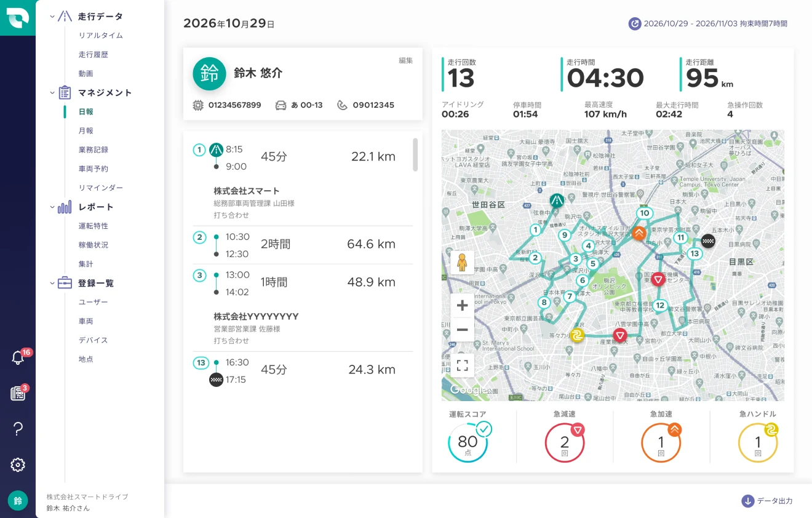The height and width of the screenshot is (518, 812).
Task: Open the settings gear icon
Action: click(18, 465)
